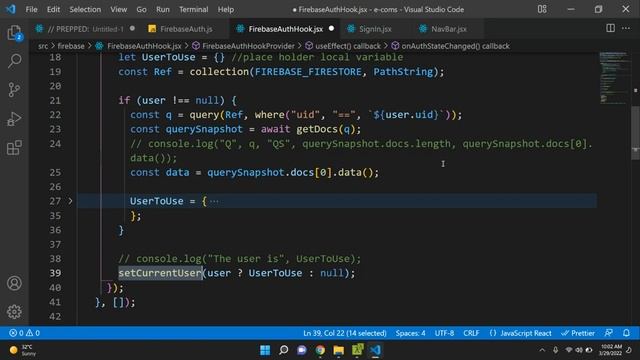Viewport: 640px width, 360px height.
Task: Open the Explorer view in activity bar
Action: pyautogui.click(x=14, y=33)
